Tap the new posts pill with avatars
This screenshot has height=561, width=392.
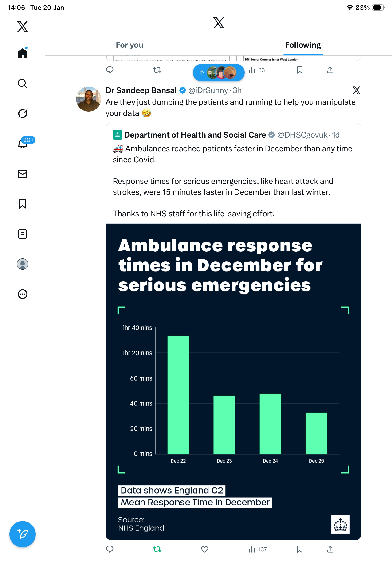[219, 73]
